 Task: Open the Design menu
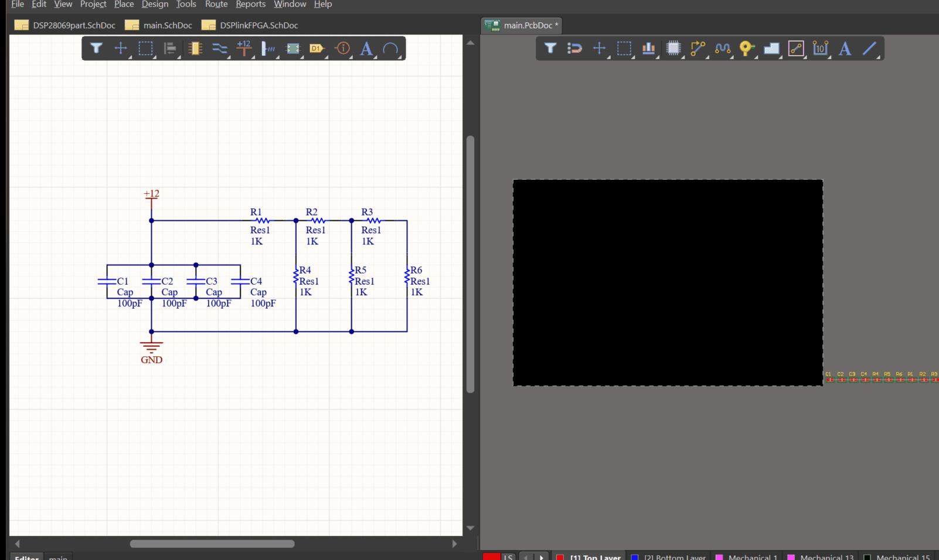155,5
